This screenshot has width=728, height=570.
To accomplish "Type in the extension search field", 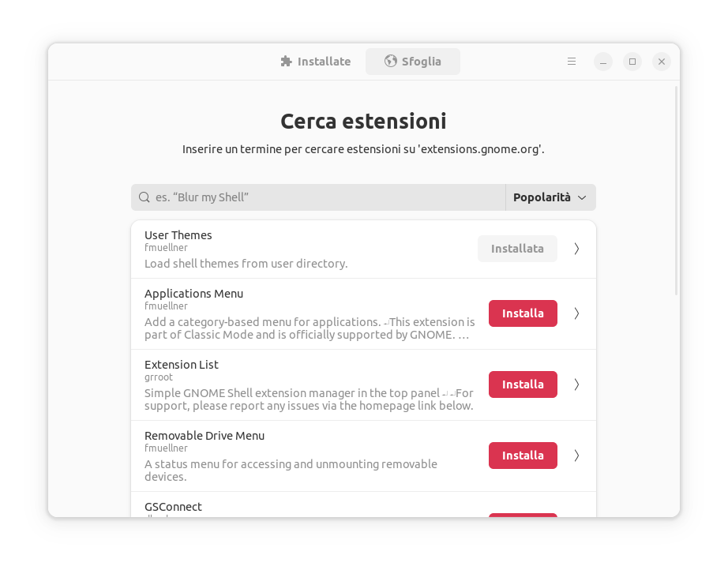I will 324,197.
